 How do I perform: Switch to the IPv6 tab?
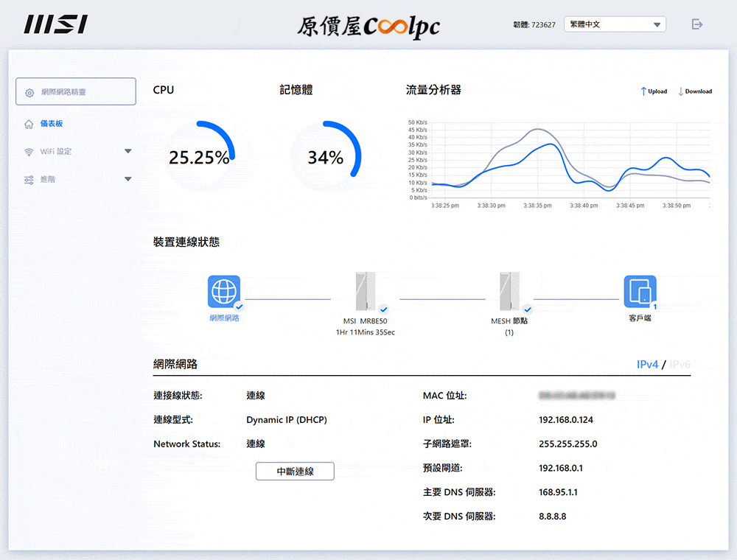pos(680,364)
